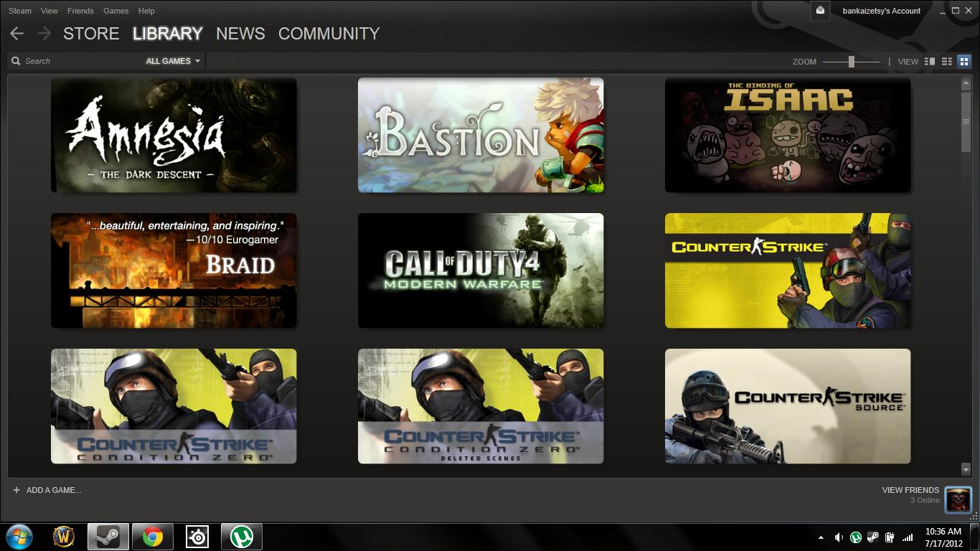The image size is (980, 551).
Task: Click VIEW FRIENDS link
Action: (x=910, y=490)
